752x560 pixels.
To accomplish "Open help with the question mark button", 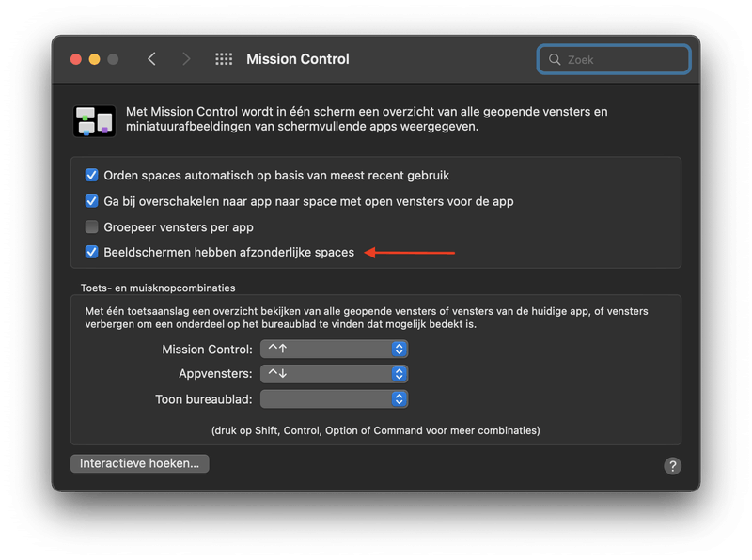I will click(672, 465).
